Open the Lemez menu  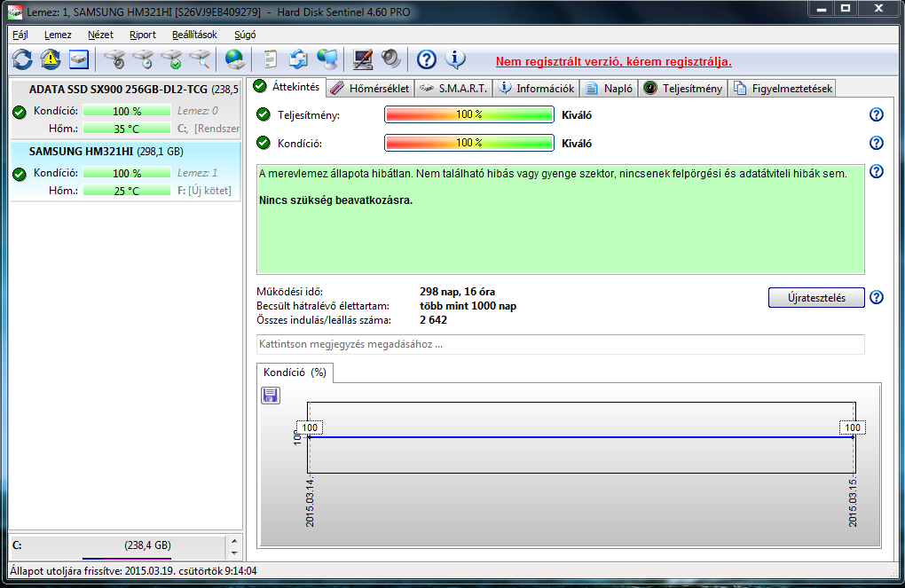(58, 35)
